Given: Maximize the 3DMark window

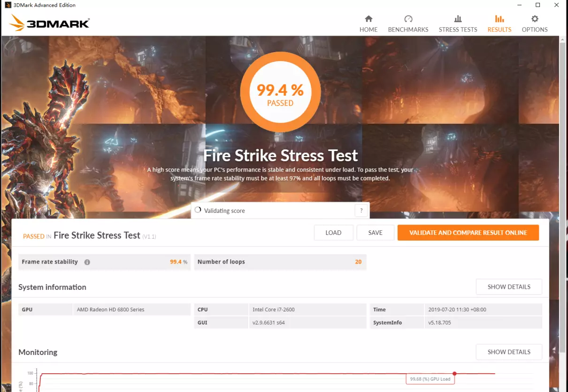Looking at the screenshot, I should pyautogui.click(x=538, y=5).
